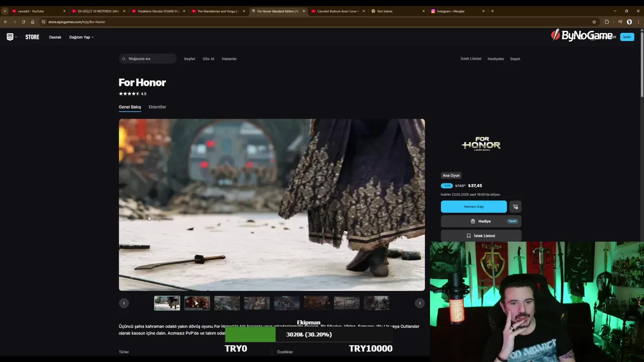Select fifth screenshot thumbnail
Image resolution: width=644 pixels, height=362 pixels.
287,303
